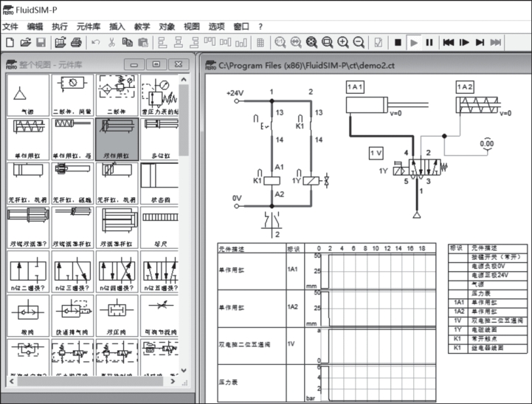The width and height of the screenshot is (532, 404).
Task: Pick the 标尺 ruler component
Action: coord(160,227)
